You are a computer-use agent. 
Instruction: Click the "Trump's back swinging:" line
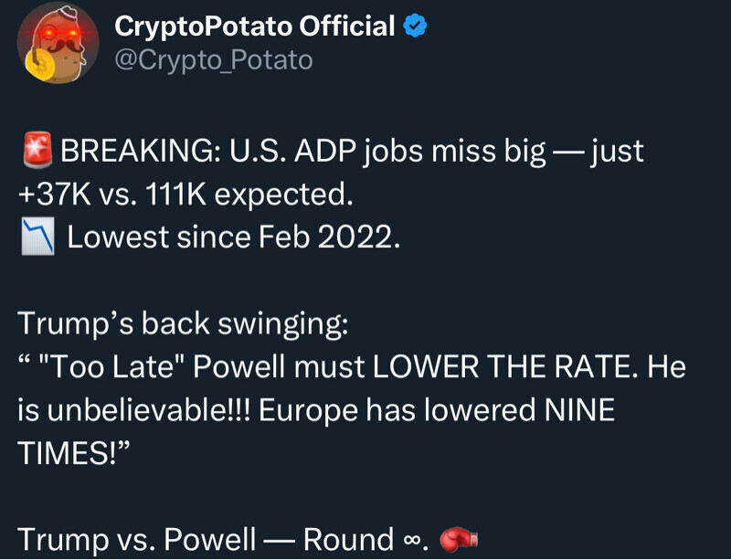tap(183, 324)
